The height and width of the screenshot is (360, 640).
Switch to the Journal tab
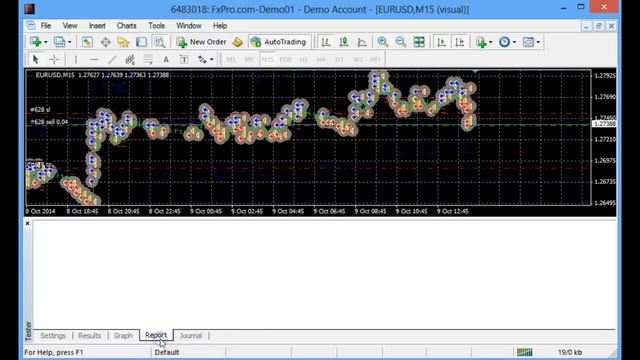tap(191, 336)
